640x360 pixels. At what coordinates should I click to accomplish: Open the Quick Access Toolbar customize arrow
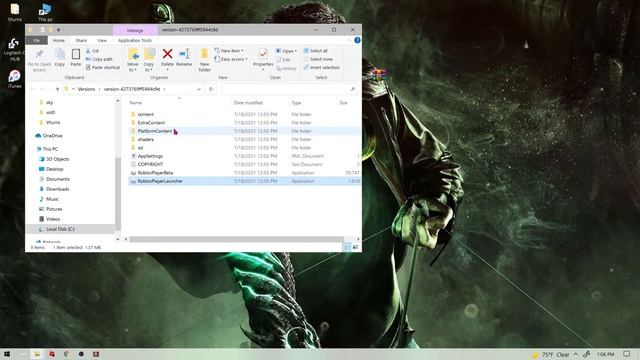58,30
